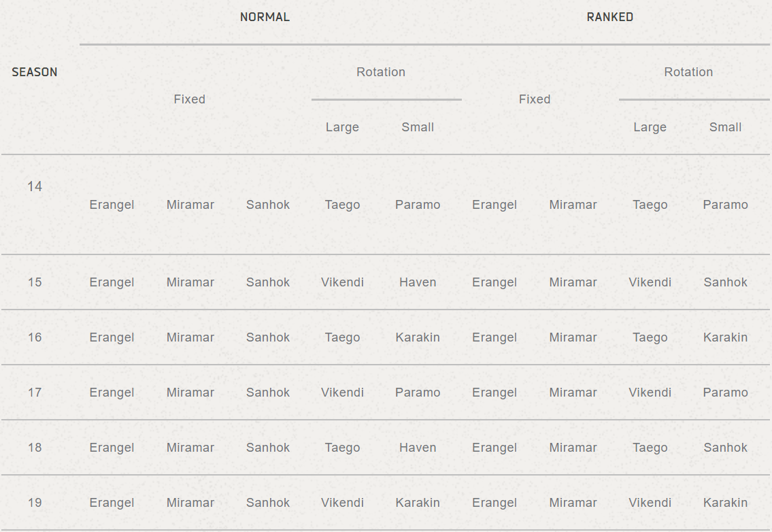Viewport: 772px width, 532px height.
Task: Click Normal small-rotation Paramo for season 14
Action: tap(418, 205)
